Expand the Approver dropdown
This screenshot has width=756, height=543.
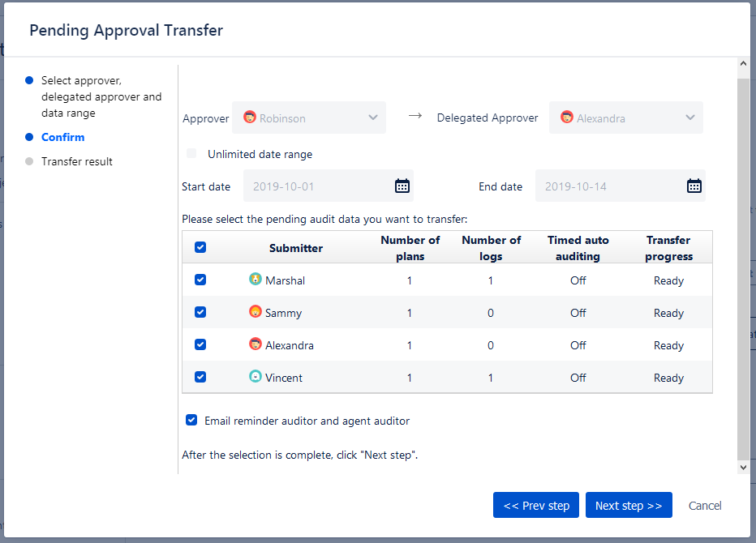point(372,118)
